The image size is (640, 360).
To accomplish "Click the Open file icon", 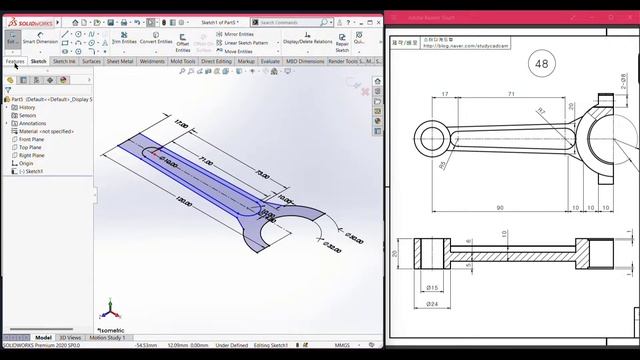I will 97,22.
